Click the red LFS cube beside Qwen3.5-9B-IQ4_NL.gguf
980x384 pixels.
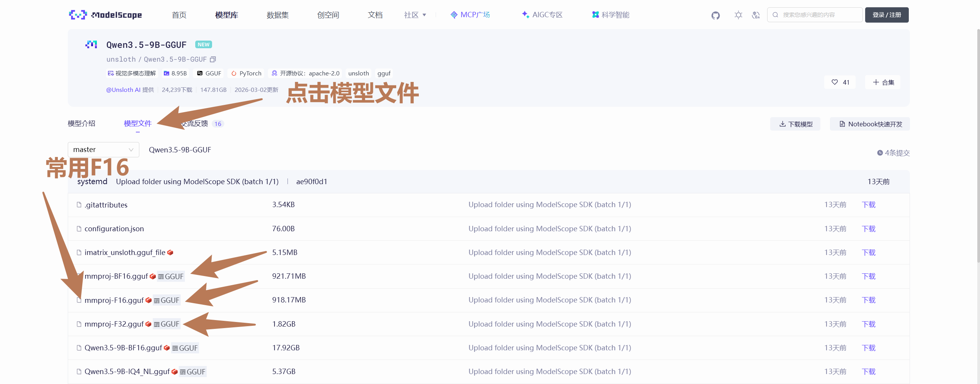click(175, 371)
